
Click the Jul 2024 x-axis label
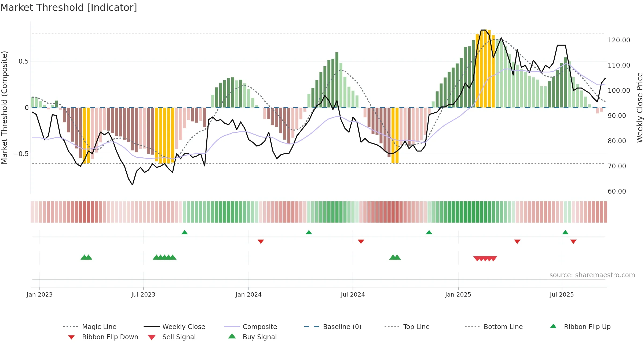[353, 294]
